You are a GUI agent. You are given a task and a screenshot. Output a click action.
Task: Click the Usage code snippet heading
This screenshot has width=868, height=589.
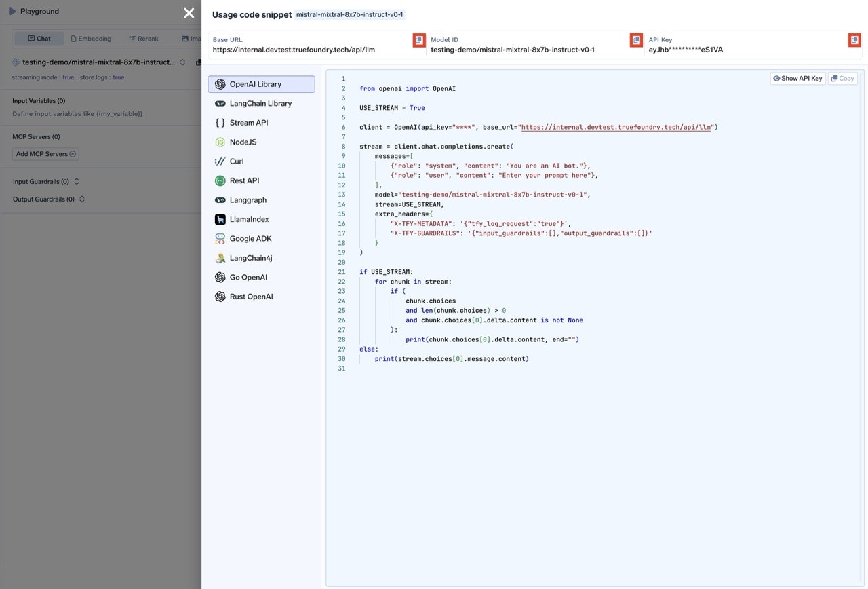(x=252, y=14)
